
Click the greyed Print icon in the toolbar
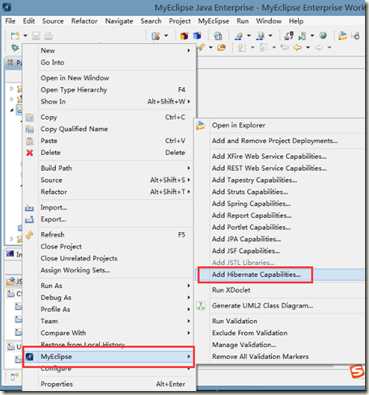tap(49, 36)
